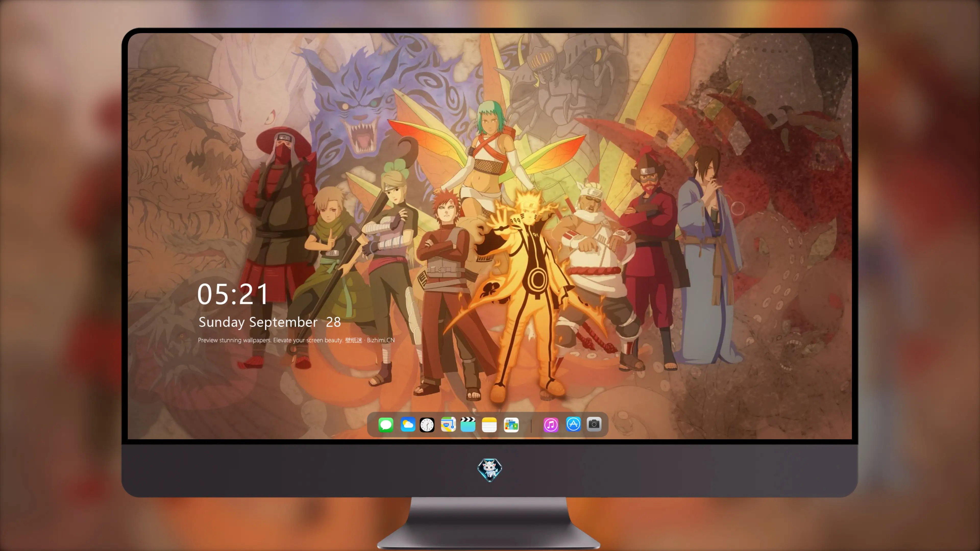Select the Sunday September 28 date text

click(x=270, y=322)
